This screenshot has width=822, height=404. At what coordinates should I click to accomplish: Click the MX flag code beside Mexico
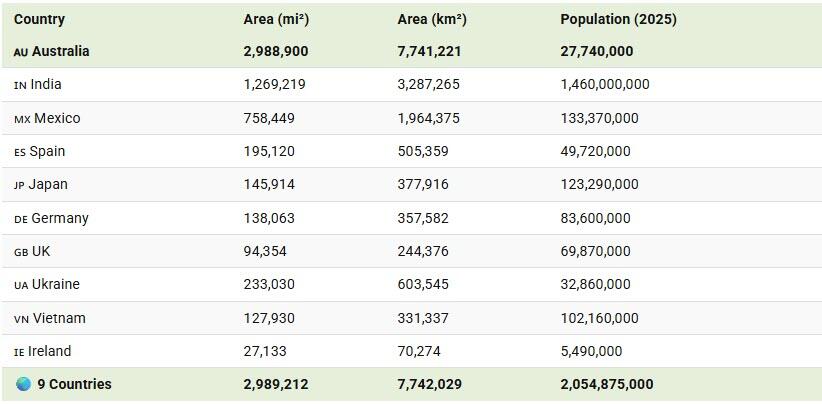[22, 119]
